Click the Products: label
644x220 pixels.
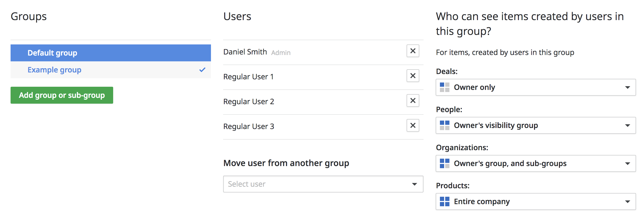(x=453, y=186)
